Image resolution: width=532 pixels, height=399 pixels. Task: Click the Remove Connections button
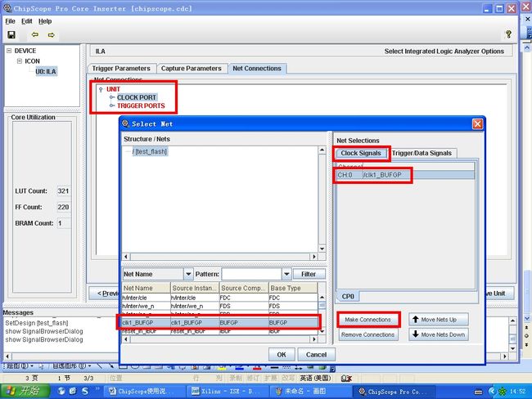coord(367,334)
